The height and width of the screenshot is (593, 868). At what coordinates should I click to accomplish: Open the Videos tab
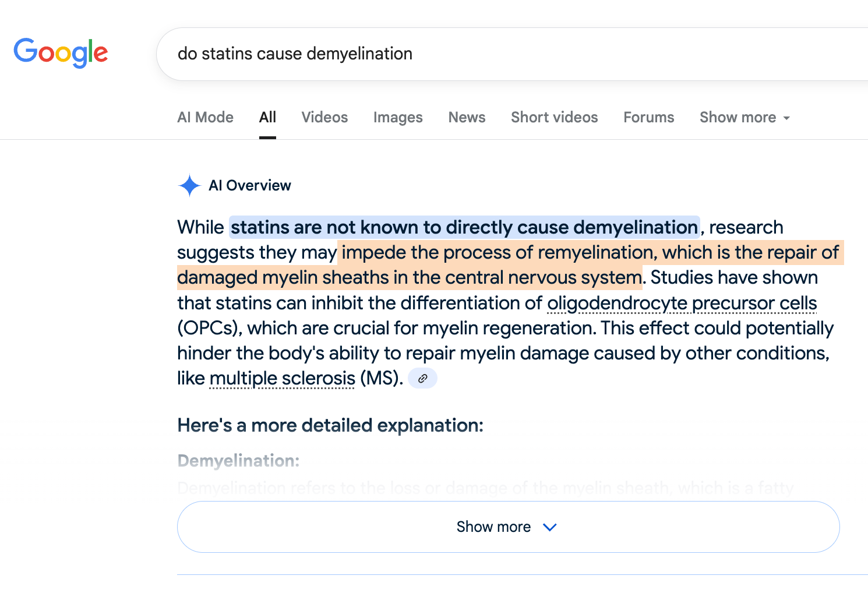pyautogui.click(x=324, y=118)
